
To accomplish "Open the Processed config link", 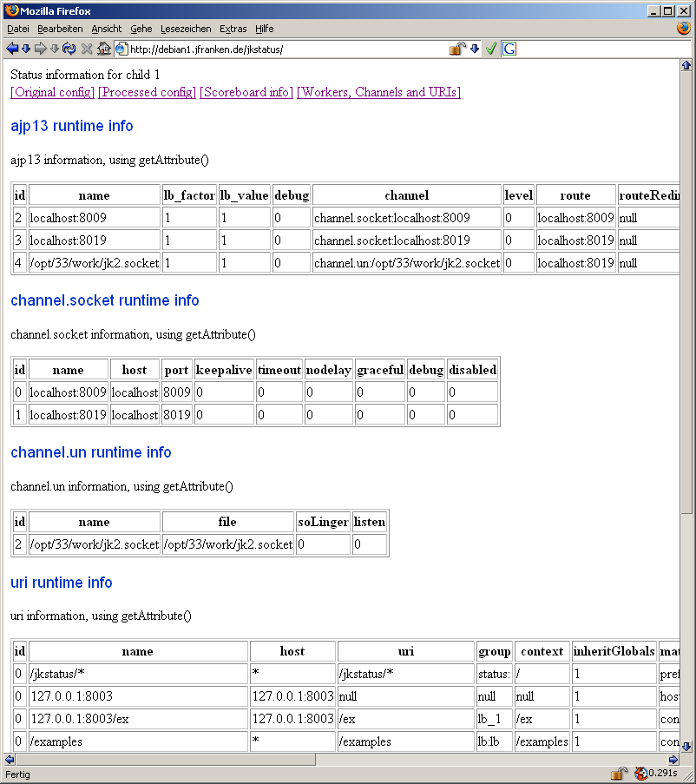I will 147,92.
